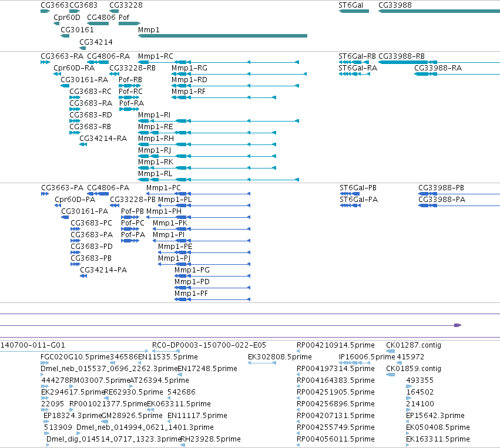Viewport: 500px width, 448px height.
Task: Click the Mmp1-RL transcript label
Action: click(x=155, y=174)
